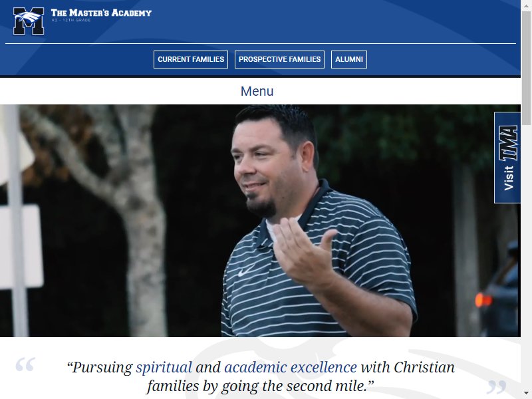Click the scrollbar up arrow
The image size is (532, 399).
[x=526, y=5]
